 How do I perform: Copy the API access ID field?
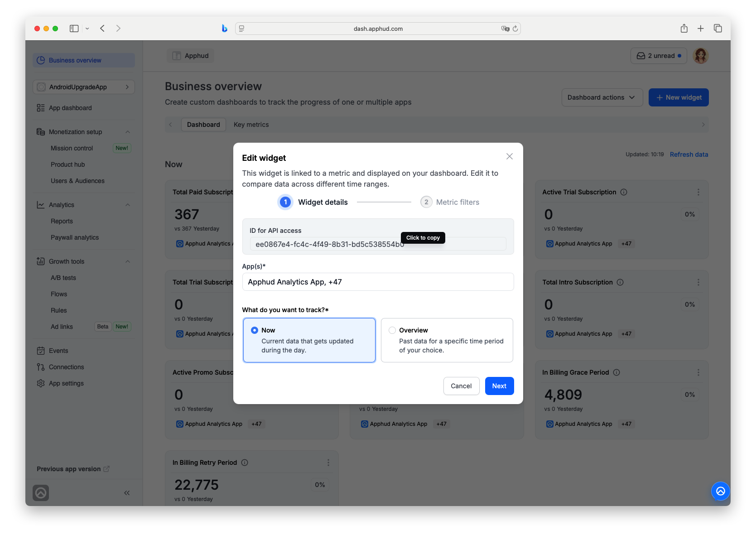point(378,244)
